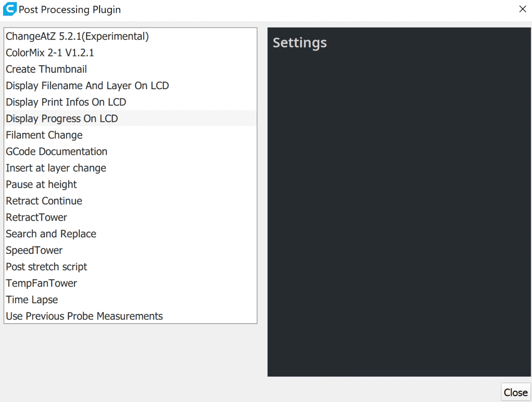532x402 pixels.
Task: Open GCode Documentation script entry
Action: (57, 151)
